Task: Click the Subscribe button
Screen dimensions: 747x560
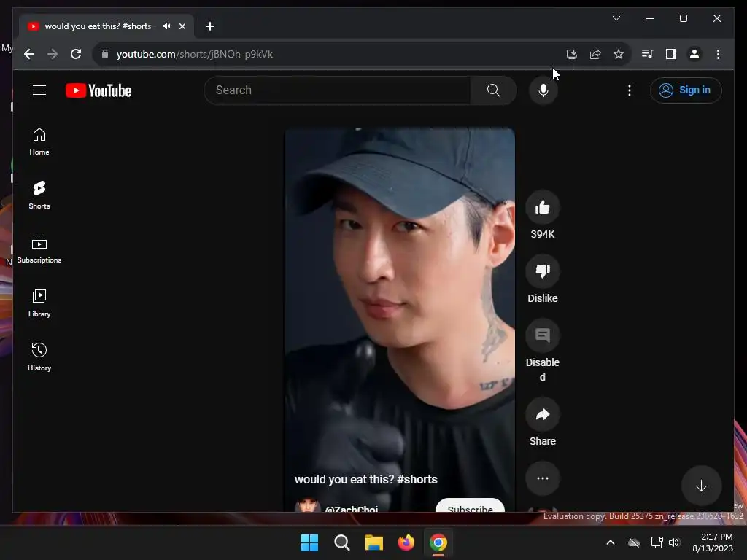Action: click(x=470, y=506)
